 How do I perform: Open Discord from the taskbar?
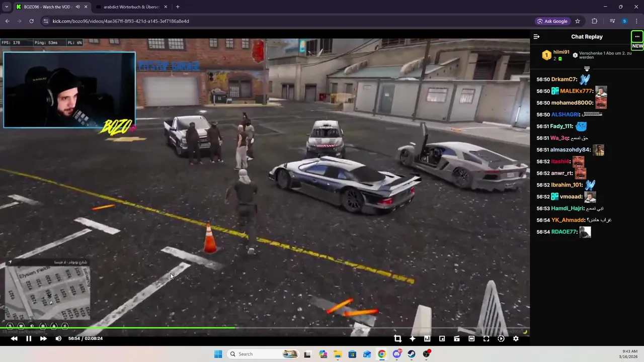click(x=397, y=354)
